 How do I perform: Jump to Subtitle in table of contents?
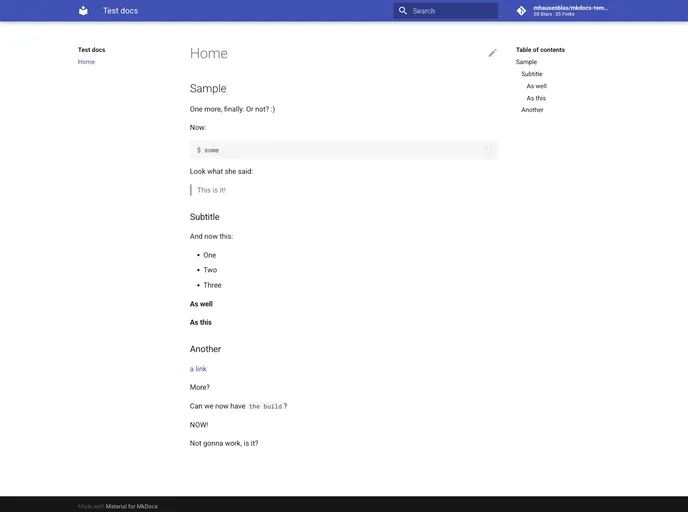[532, 74]
